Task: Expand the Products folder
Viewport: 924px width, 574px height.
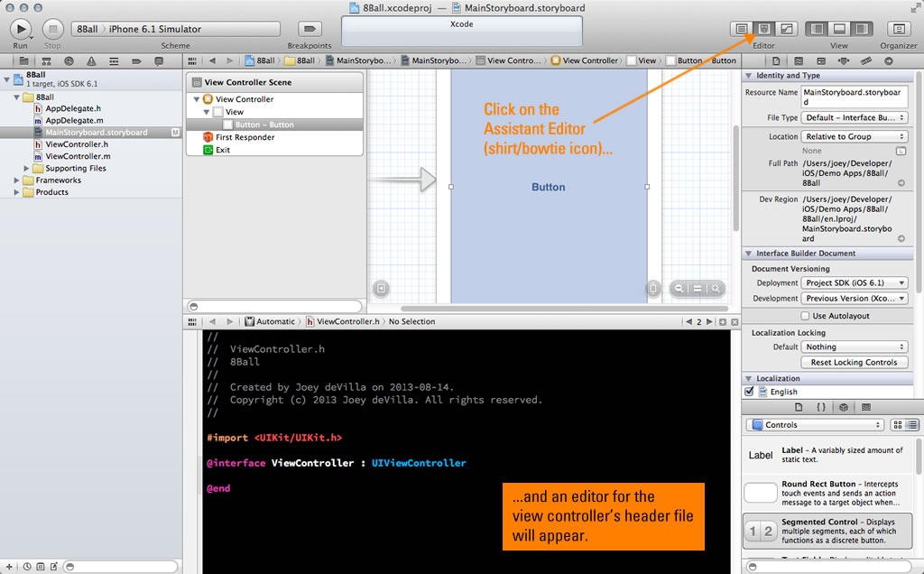Action: (x=16, y=192)
